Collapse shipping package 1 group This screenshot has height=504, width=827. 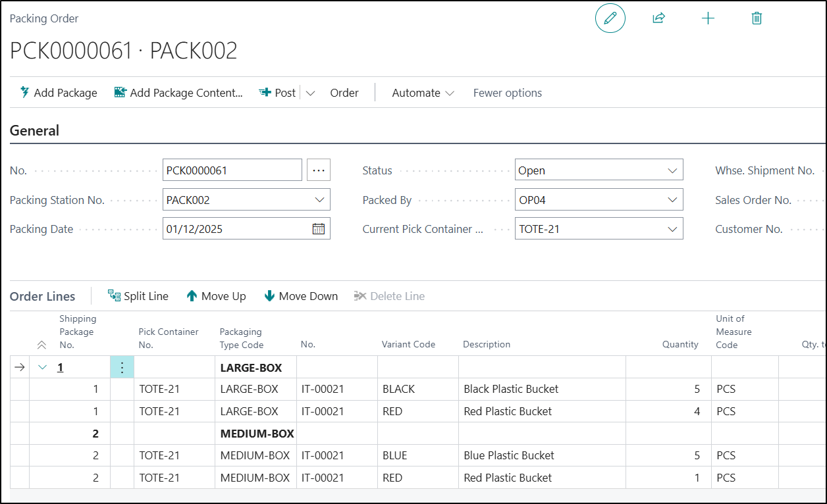pos(43,367)
